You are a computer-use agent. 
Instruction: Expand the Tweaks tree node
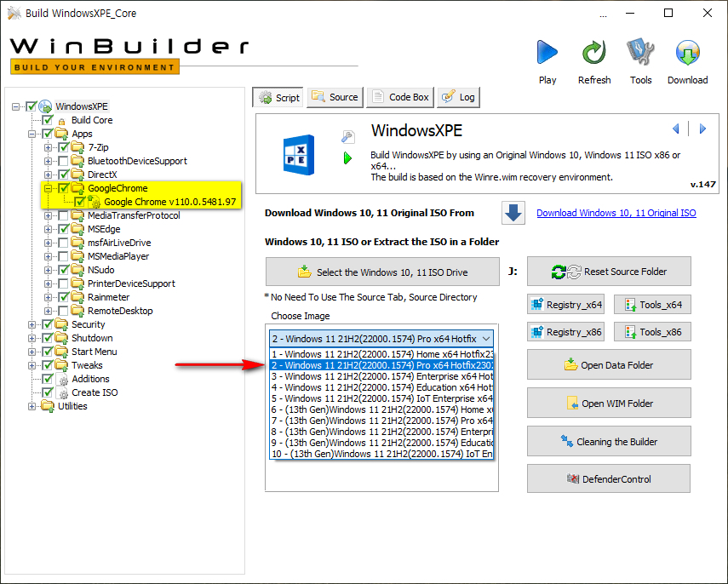32,365
